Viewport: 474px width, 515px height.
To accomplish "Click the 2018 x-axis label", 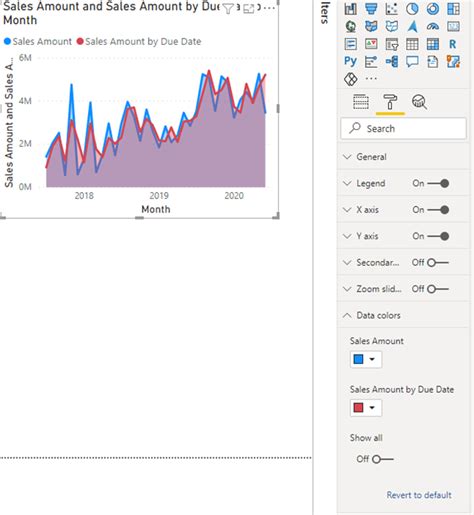I will click(x=84, y=196).
